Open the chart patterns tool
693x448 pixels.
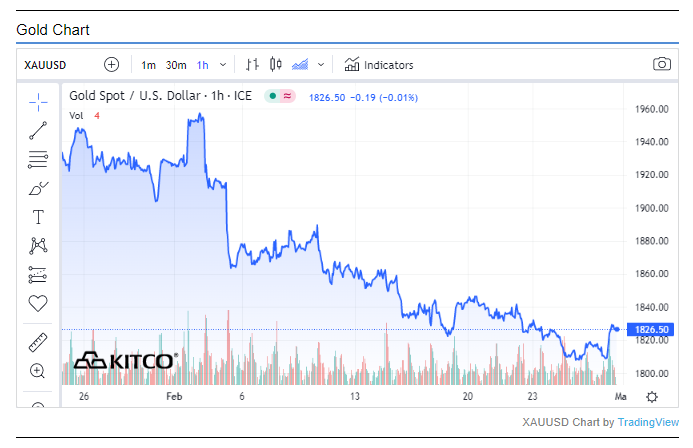pyautogui.click(x=38, y=245)
